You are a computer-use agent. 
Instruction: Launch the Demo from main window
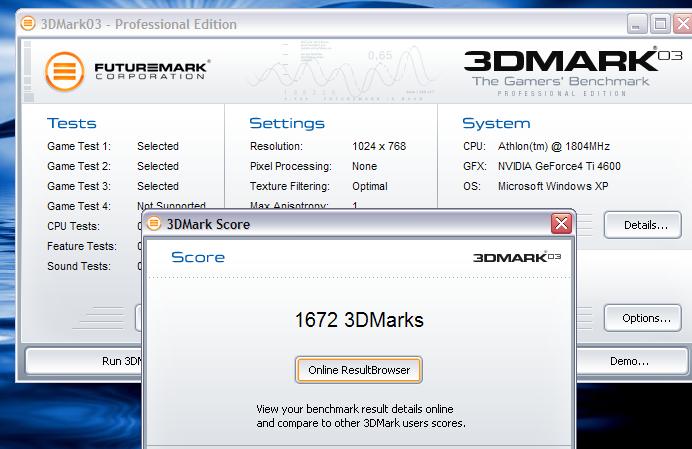click(x=632, y=361)
